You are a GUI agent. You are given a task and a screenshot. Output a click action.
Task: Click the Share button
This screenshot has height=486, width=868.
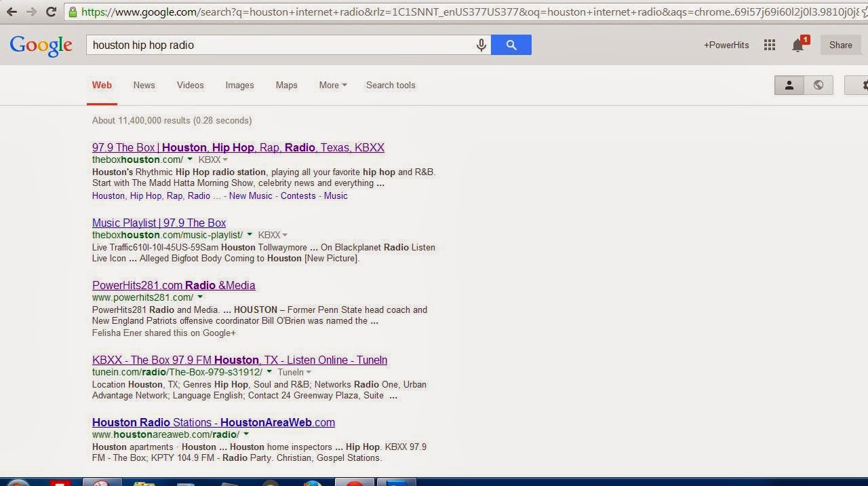(840, 45)
